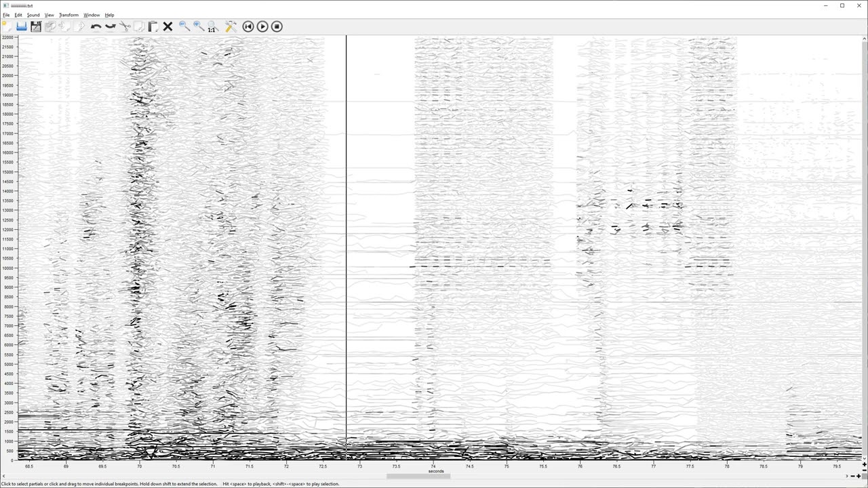Minimize the application window

point(827,5)
